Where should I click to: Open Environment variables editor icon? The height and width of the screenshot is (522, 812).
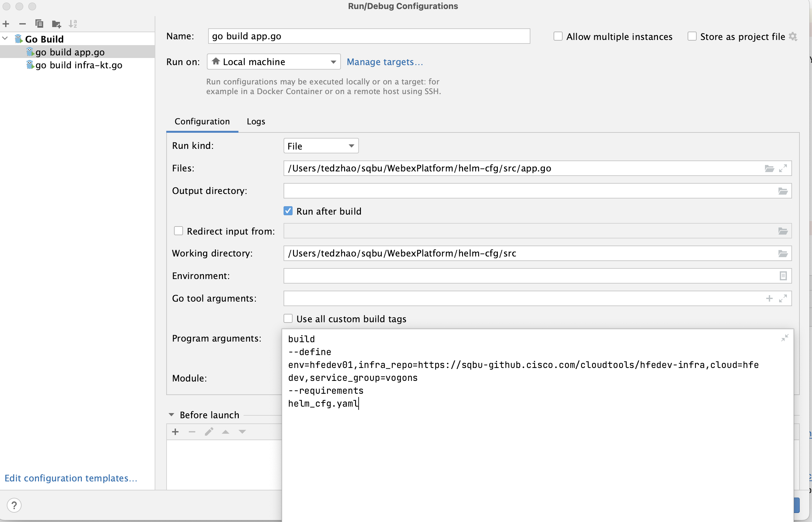coord(783,276)
